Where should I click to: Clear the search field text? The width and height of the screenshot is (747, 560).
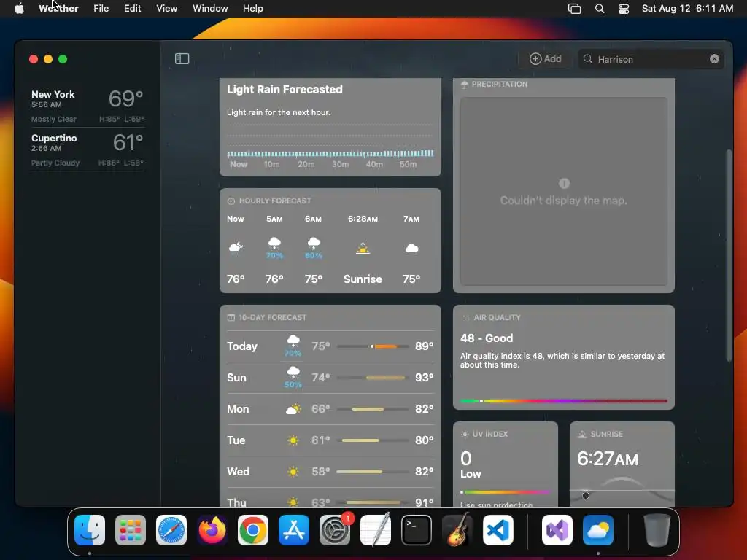(x=714, y=58)
